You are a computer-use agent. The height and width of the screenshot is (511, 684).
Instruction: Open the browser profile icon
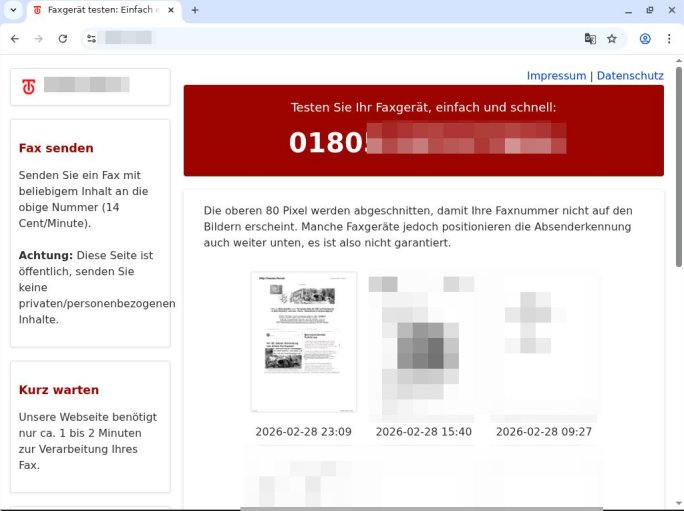tap(645, 38)
